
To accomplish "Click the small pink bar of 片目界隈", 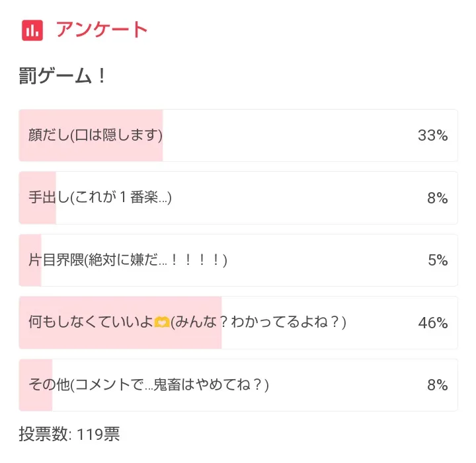I will (30, 260).
